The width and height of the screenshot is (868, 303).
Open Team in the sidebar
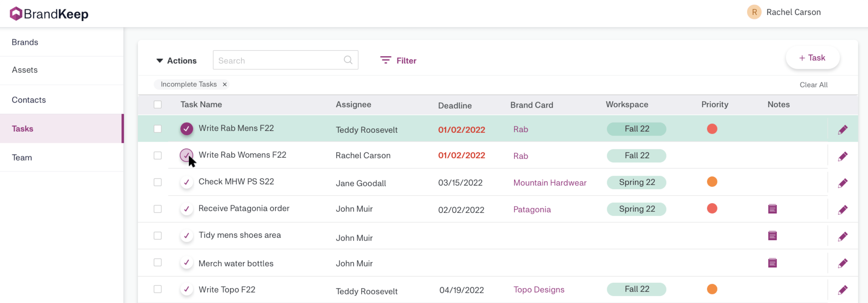(61, 157)
